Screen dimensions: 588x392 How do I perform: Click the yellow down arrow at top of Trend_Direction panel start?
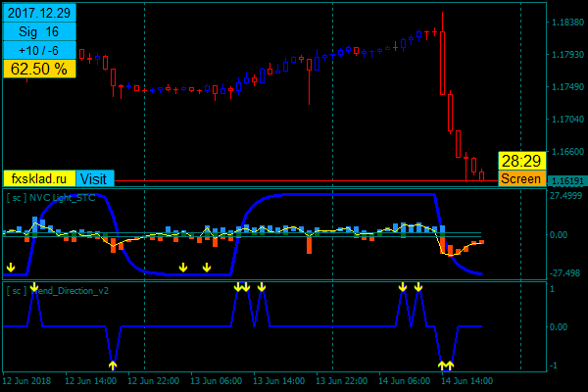click(34, 287)
